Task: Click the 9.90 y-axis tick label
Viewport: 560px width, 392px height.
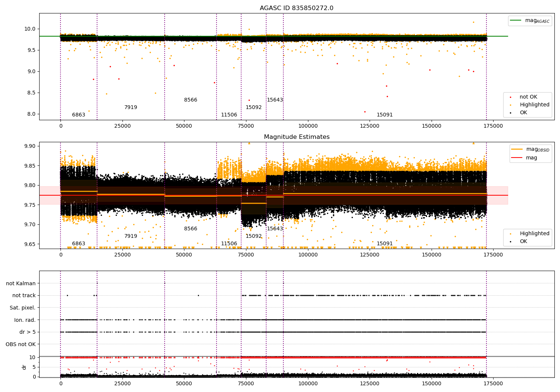Action: (x=30, y=146)
